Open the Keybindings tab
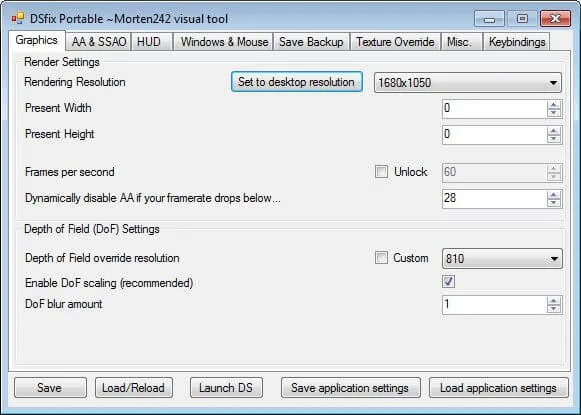This screenshot has width=581, height=415. point(517,42)
